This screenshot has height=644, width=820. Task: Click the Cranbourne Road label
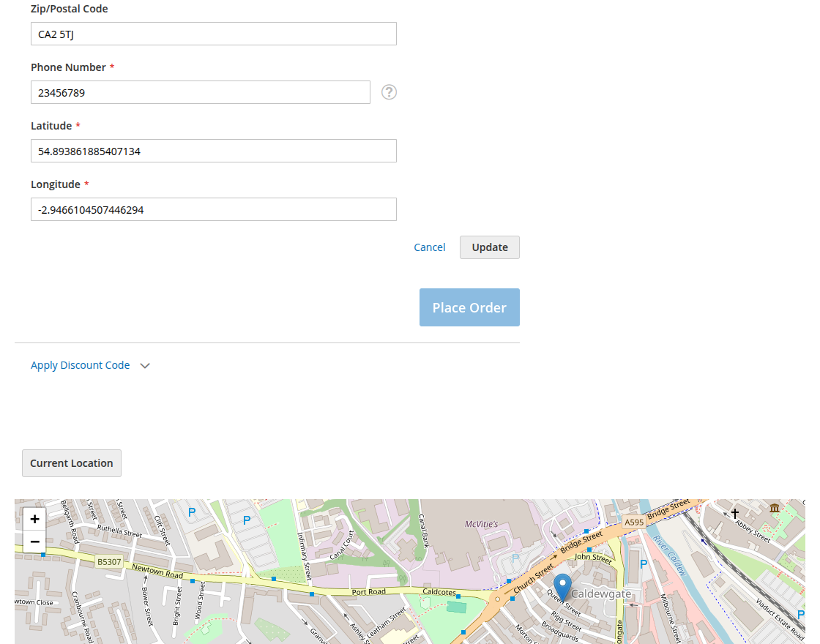pyautogui.click(x=83, y=617)
